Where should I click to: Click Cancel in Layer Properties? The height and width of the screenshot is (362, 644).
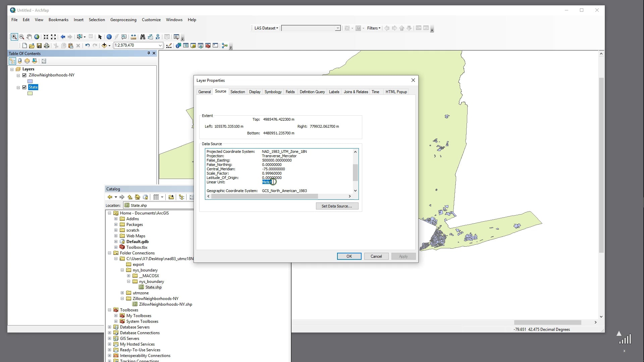tap(376, 256)
